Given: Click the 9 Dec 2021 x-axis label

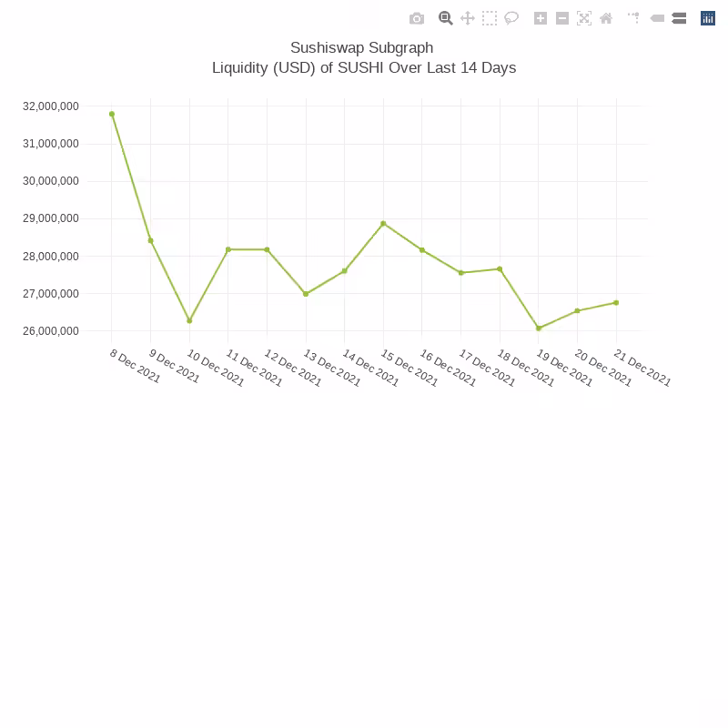Looking at the screenshot, I should pyautogui.click(x=174, y=366).
